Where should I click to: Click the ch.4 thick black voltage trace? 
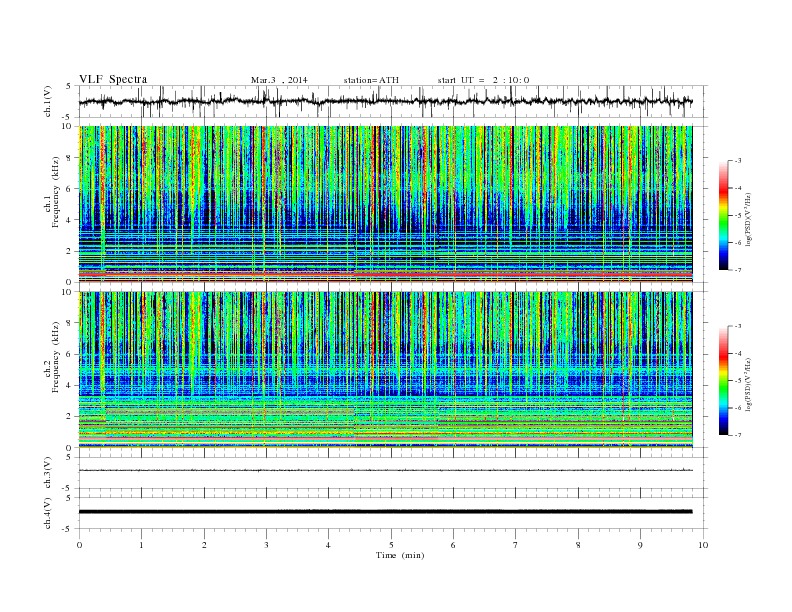coord(385,512)
